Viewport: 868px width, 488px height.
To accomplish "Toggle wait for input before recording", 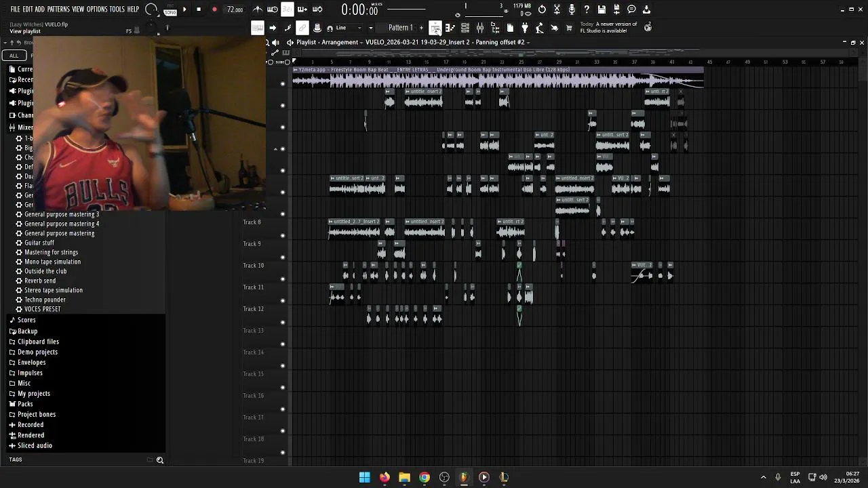I will [x=273, y=9].
